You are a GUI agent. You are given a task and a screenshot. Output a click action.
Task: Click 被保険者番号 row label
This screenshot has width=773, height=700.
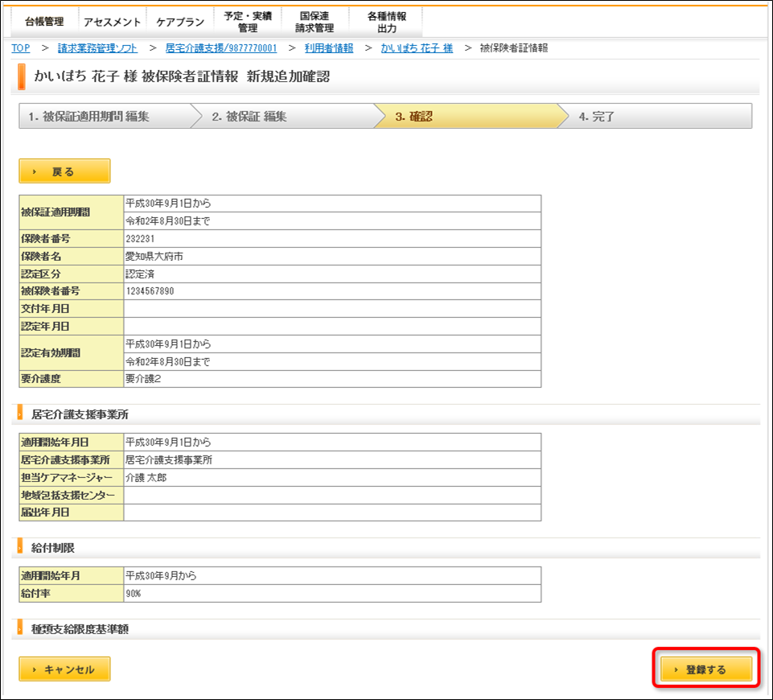(x=72, y=291)
